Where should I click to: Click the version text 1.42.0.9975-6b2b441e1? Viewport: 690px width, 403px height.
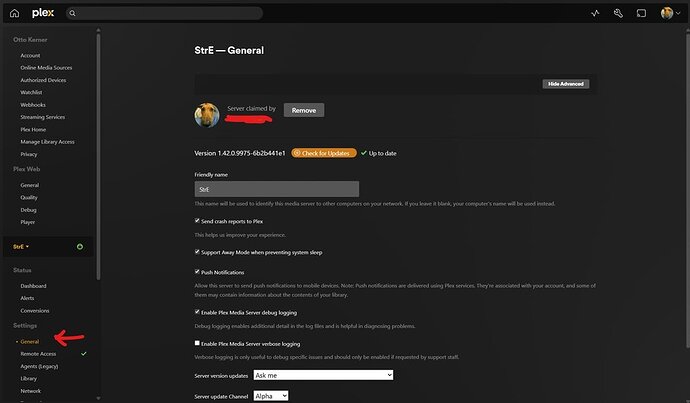pos(252,153)
